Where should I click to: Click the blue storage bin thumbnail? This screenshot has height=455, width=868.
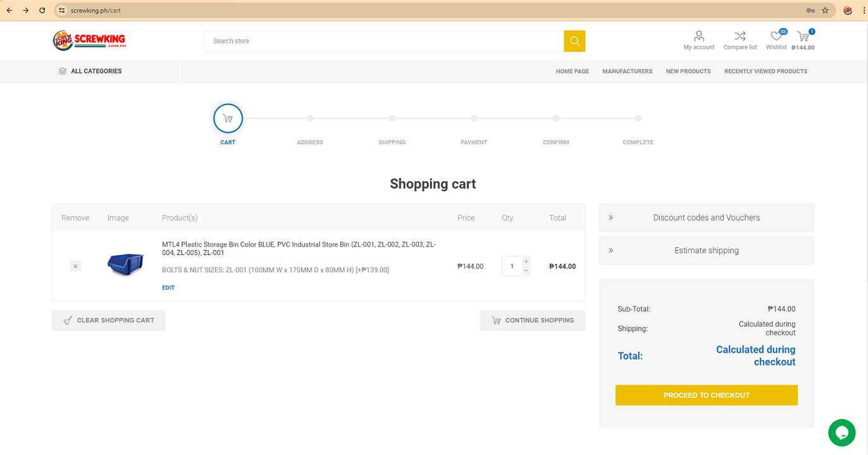point(125,264)
